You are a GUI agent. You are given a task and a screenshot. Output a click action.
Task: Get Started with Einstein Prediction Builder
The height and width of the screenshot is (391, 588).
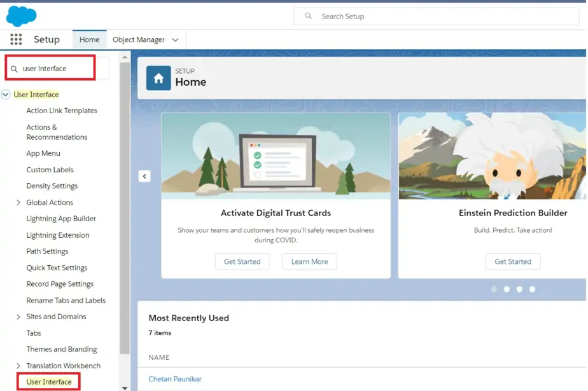[x=513, y=261]
